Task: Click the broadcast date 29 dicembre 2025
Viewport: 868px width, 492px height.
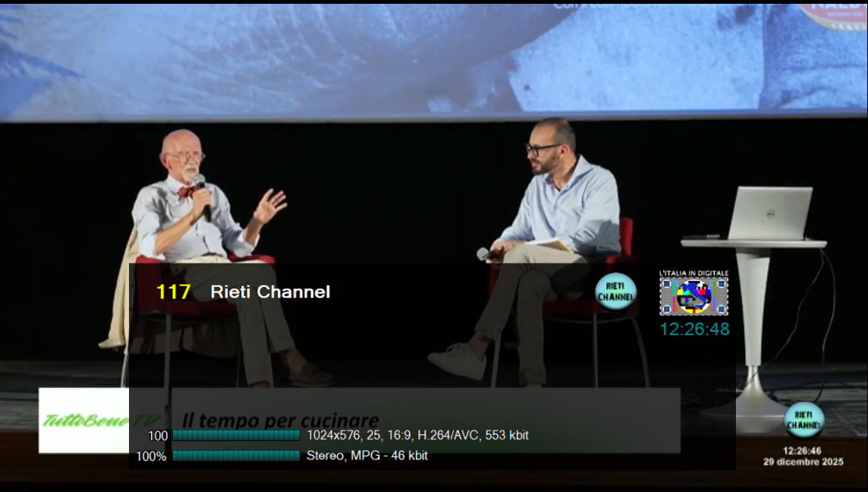Action: pyautogui.click(x=803, y=462)
